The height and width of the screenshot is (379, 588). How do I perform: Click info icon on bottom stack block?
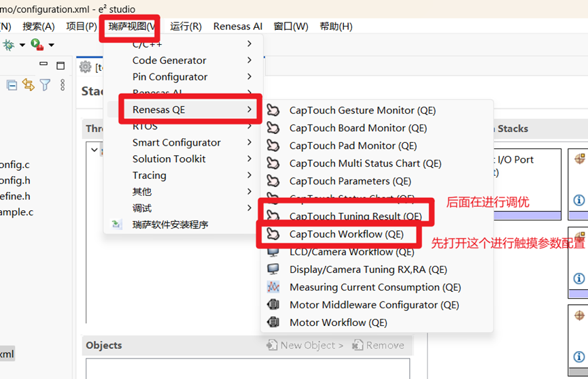(x=579, y=356)
